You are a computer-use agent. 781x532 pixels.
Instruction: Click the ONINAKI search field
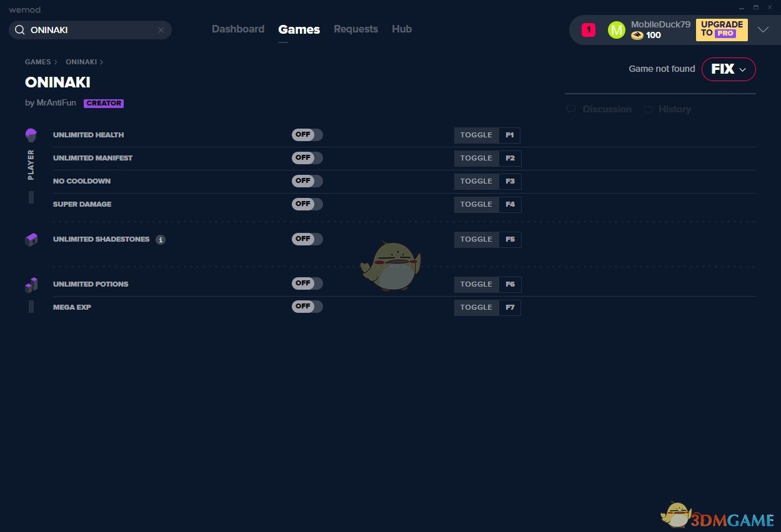(90, 30)
